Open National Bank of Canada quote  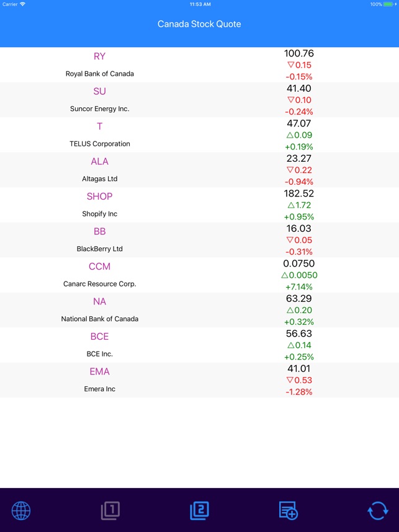point(199,310)
